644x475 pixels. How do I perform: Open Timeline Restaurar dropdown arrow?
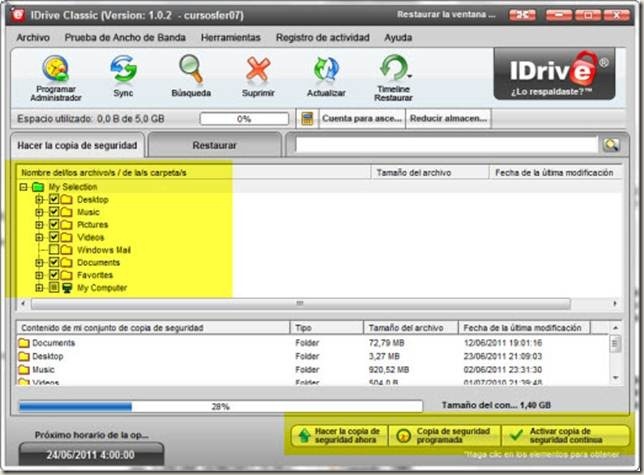click(x=410, y=76)
